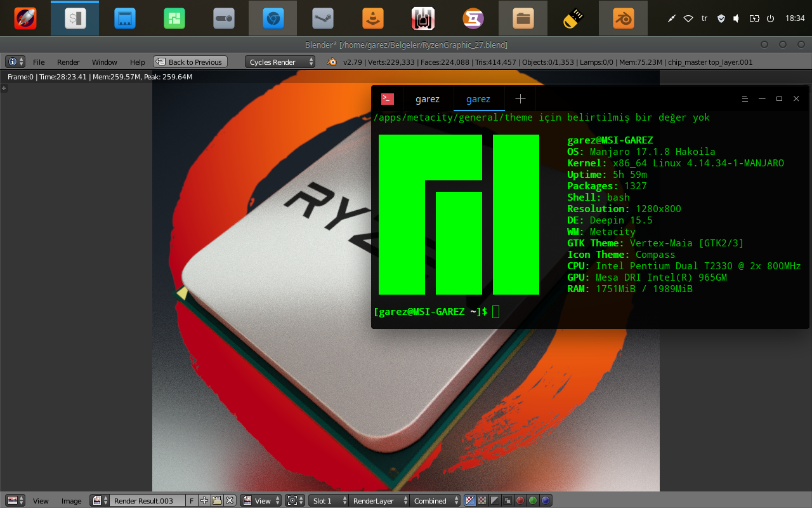812x508 pixels.
Task: Switch the tr keyboard layout indicator
Action: click(704, 18)
